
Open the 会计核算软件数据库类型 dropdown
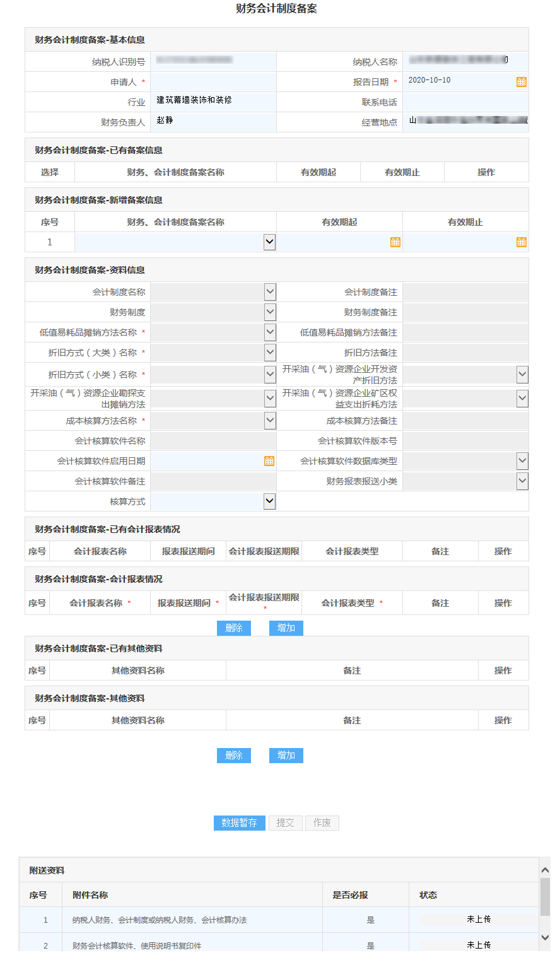pyautogui.click(x=522, y=460)
